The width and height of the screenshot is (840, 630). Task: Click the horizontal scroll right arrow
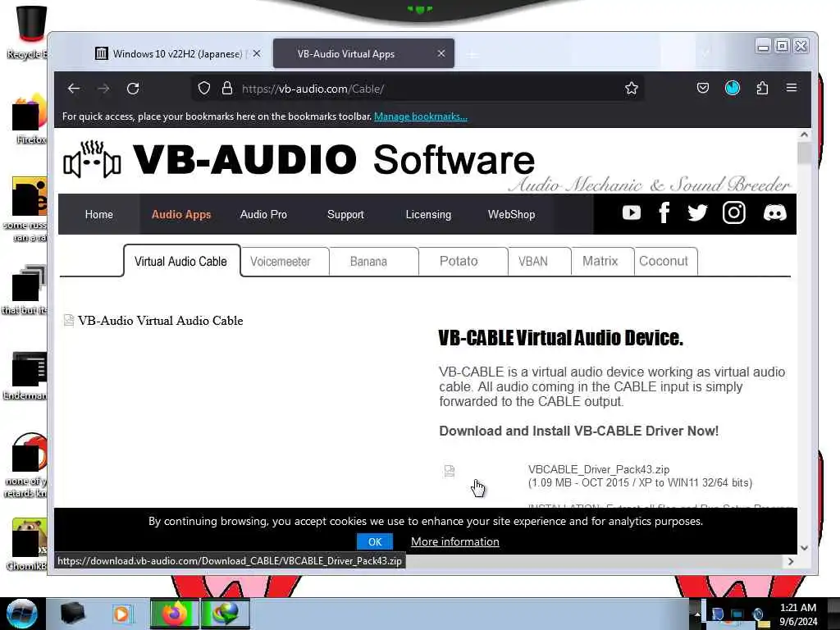tap(791, 561)
